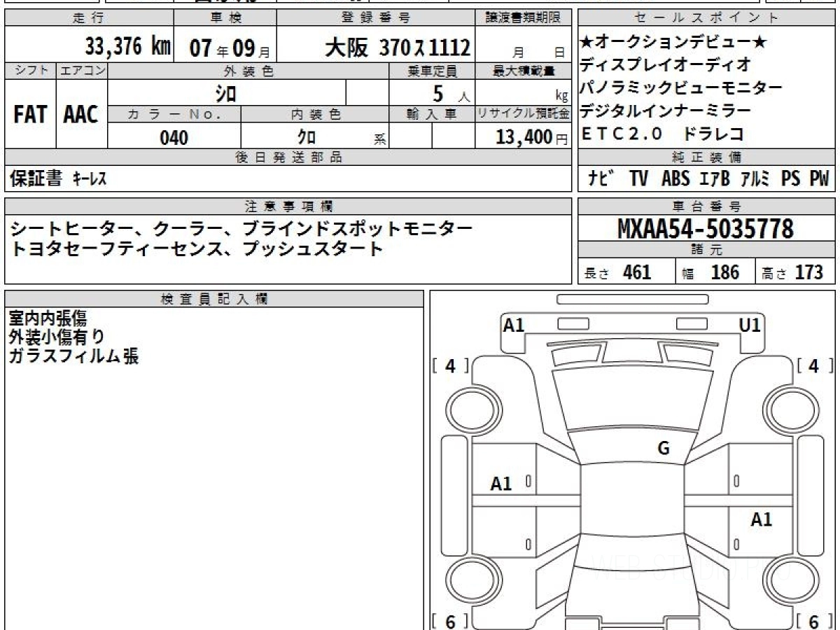This screenshot has width=840, height=630.
Task: Select the exterior color シロ
Action: (226, 93)
